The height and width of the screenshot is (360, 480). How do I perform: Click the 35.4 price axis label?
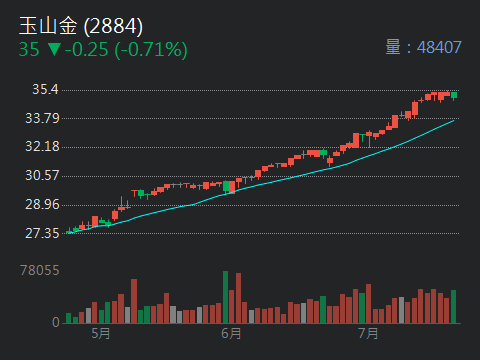click(x=45, y=89)
